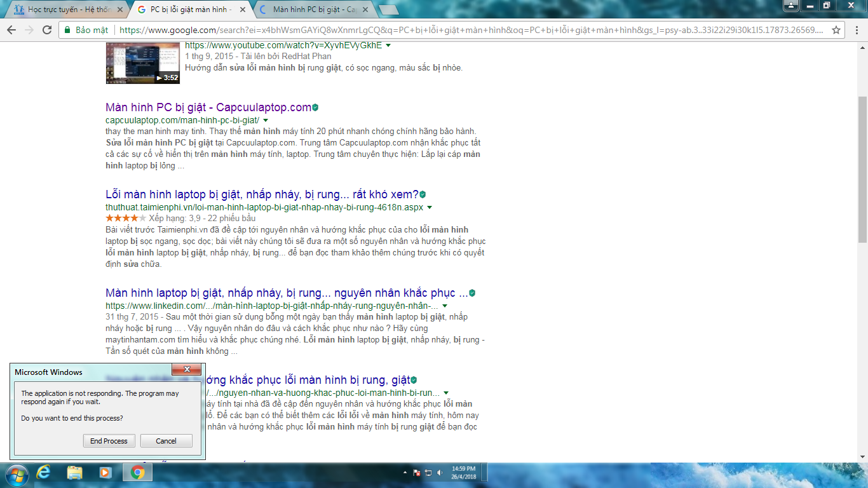868x488 pixels.
Task: Click the Chrome taskbar icon
Action: click(138, 473)
